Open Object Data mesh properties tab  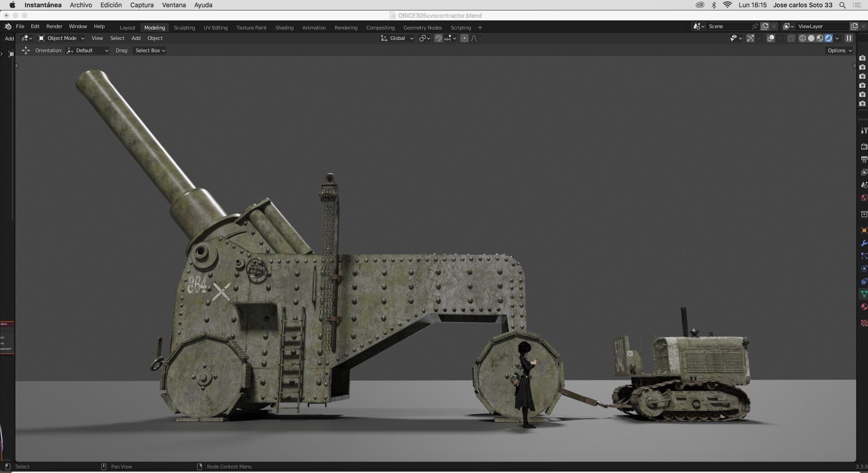[864, 294]
